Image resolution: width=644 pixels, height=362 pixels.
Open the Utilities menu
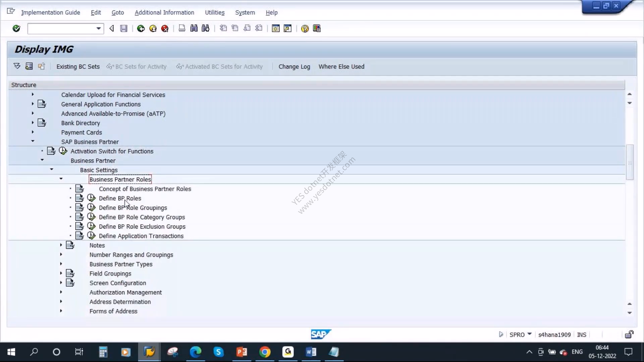click(215, 12)
